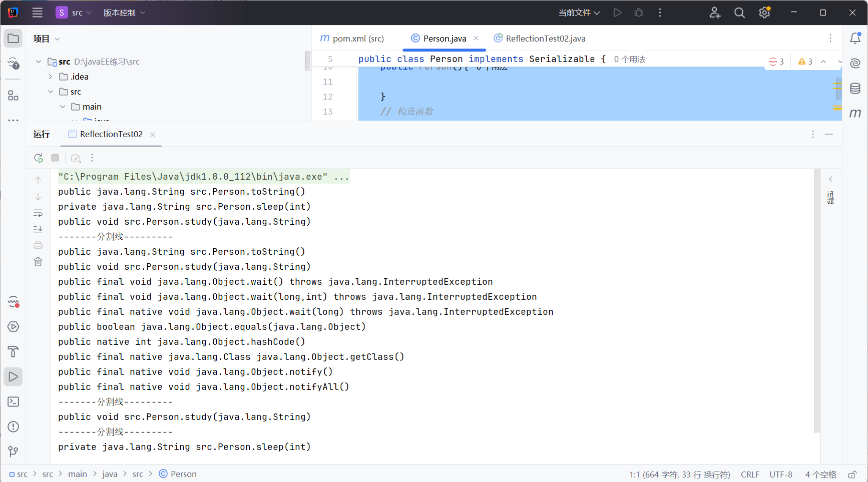Switch to the ReflectionTest02.java editor tab
The width and height of the screenshot is (868, 482).
click(540, 39)
